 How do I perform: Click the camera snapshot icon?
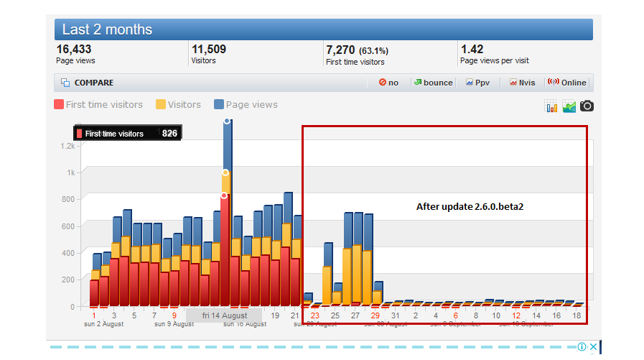tap(587, 106)
